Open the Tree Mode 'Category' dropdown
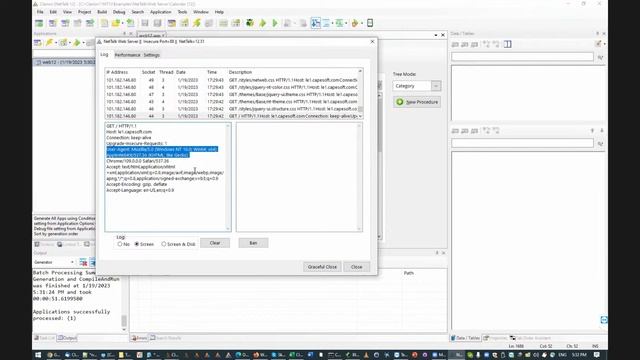Image resolution: width=640 pixels, height=360 pixels. click(436, 86)
